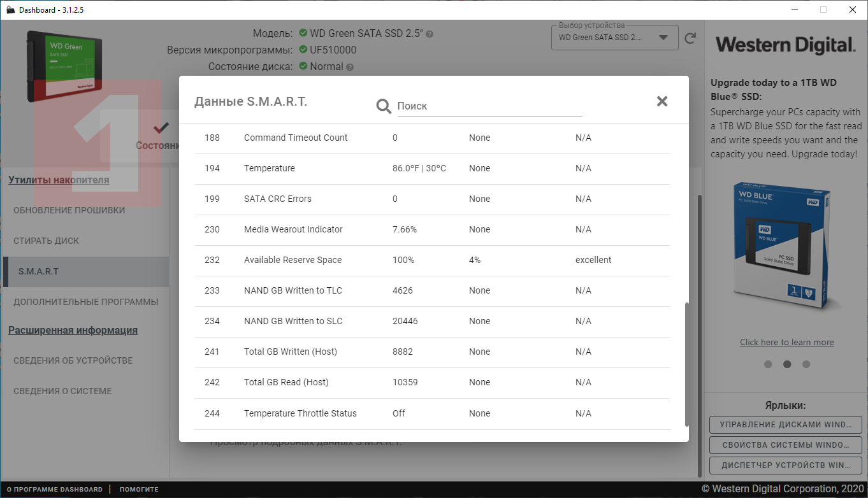Click the S.M.A.R.T. table scrollbar
Viewport: 868px width, 498px height.
pos(686,363)
